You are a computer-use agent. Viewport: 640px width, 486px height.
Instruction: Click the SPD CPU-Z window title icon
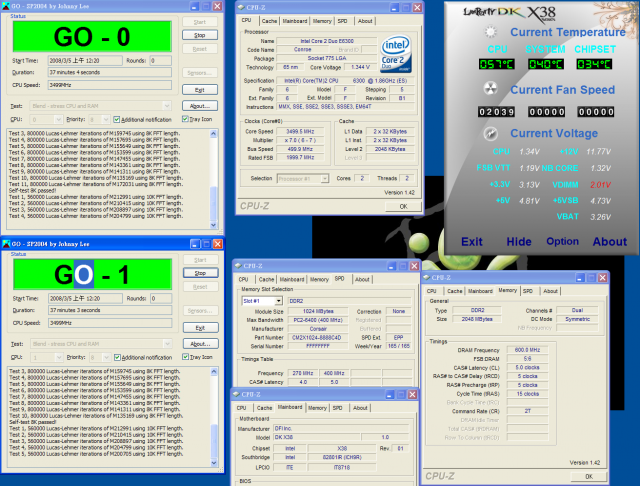pyautogui.click(x=238, y=266)
